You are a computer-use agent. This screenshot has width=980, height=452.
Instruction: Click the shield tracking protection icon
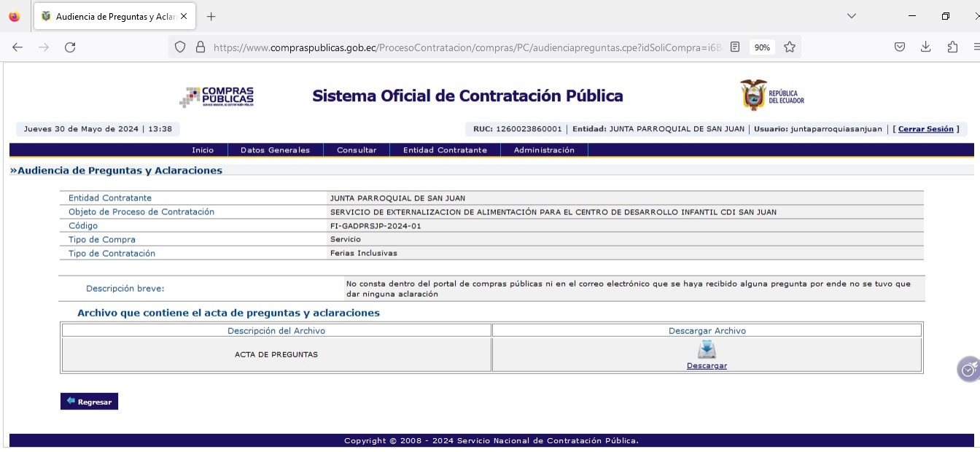pos(180,47)
